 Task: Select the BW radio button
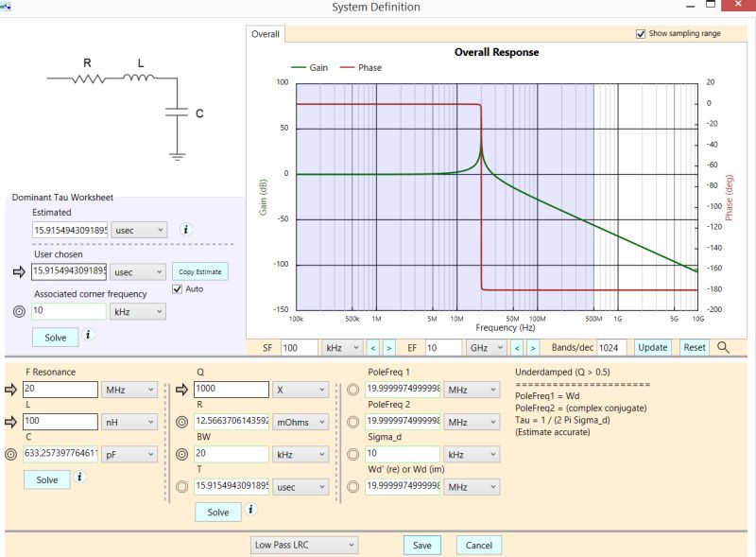pos(181,452)
